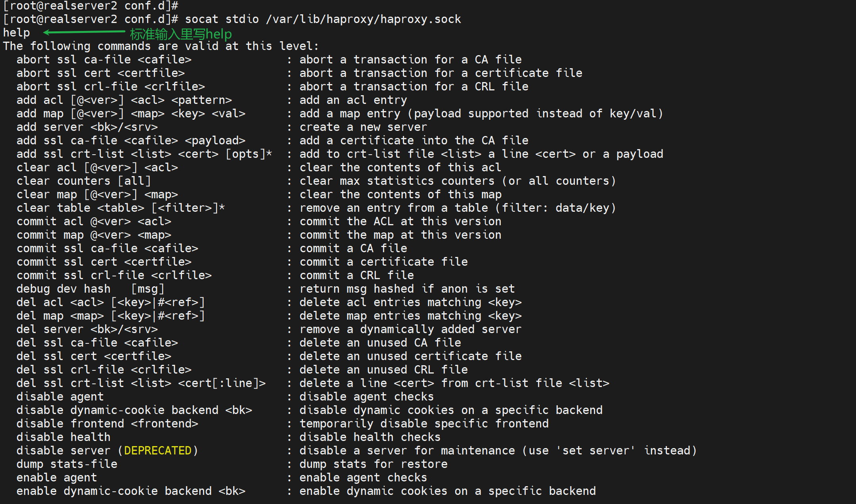The width and height of the screenshot is (856, 504).
Task: Click the green Chinese annotation text
Action: coord(181,34)
